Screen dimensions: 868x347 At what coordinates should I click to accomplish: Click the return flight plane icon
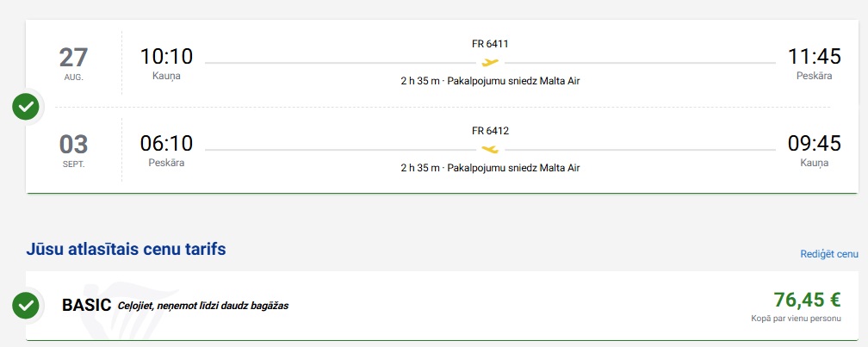pos(490,149)
